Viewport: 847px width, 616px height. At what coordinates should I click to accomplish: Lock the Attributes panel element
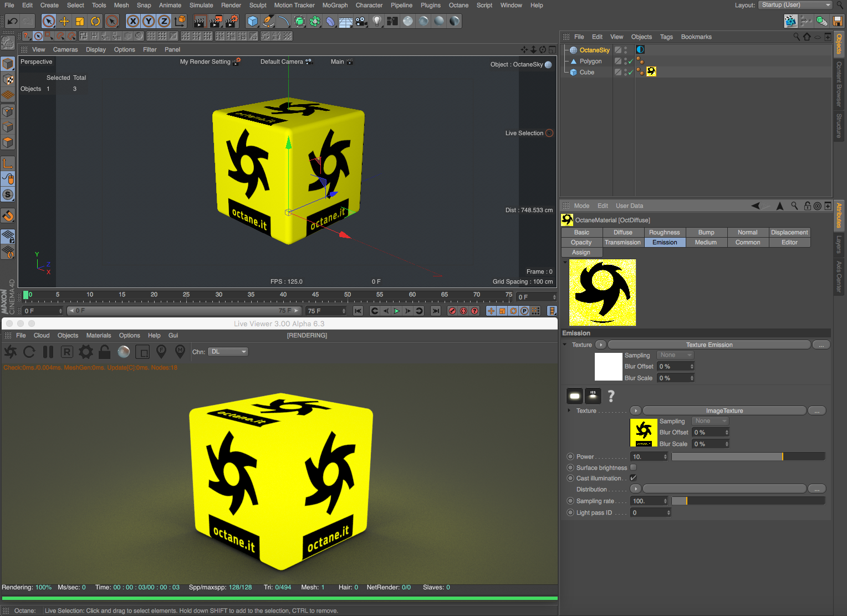pos(808,206)
